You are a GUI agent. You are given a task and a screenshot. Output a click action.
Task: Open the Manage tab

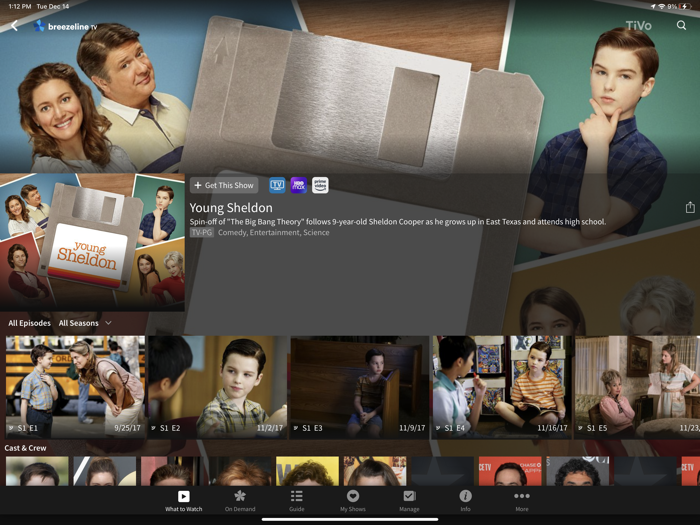pyautogui.click(x=409, y=501)
